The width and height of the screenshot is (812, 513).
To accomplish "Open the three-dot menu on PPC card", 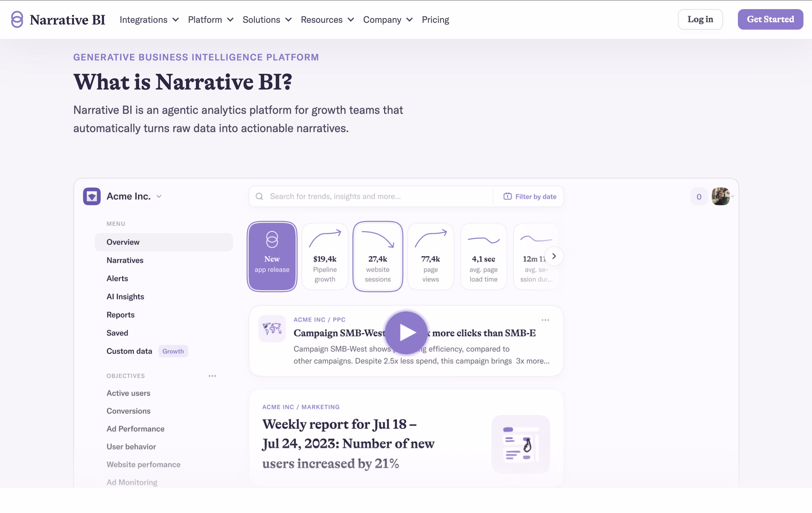I will [545, 320].
